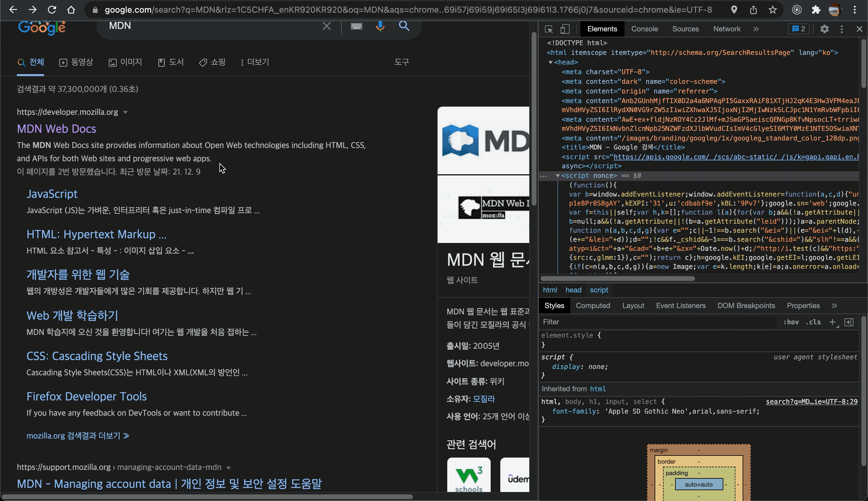Toggle the device toolbar icon
The width and height of the screenshot is (868, 501).
(x=565, y=29)
